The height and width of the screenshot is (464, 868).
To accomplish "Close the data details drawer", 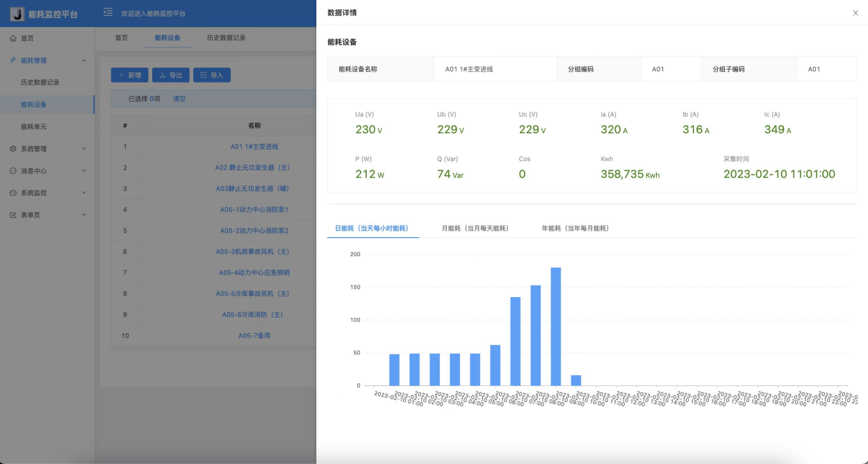I will tap(855, 13).
